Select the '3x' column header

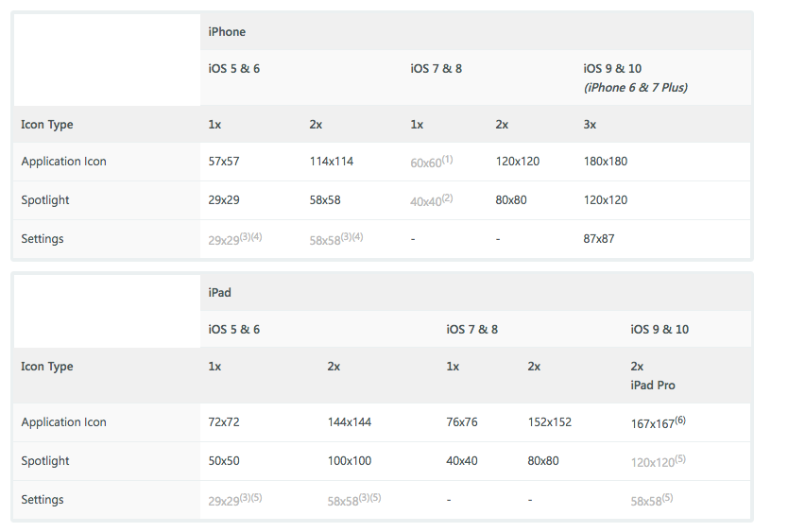[590, 124]
